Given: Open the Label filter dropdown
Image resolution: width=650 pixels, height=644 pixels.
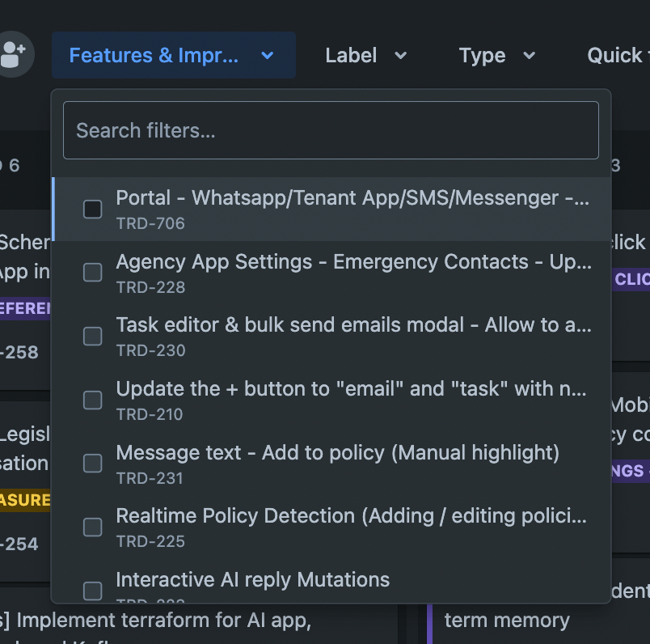Looking at the screenshot, I should (x=365, y=55).
